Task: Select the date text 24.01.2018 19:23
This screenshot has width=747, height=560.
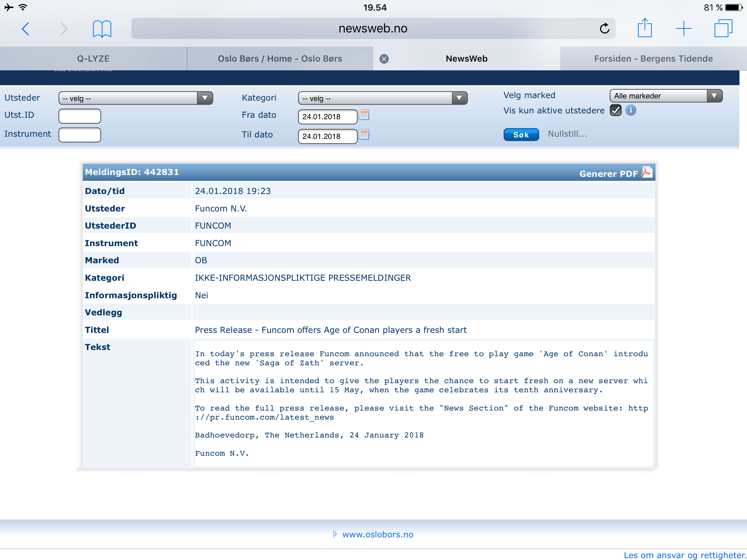Action: (x=233, y=191)
